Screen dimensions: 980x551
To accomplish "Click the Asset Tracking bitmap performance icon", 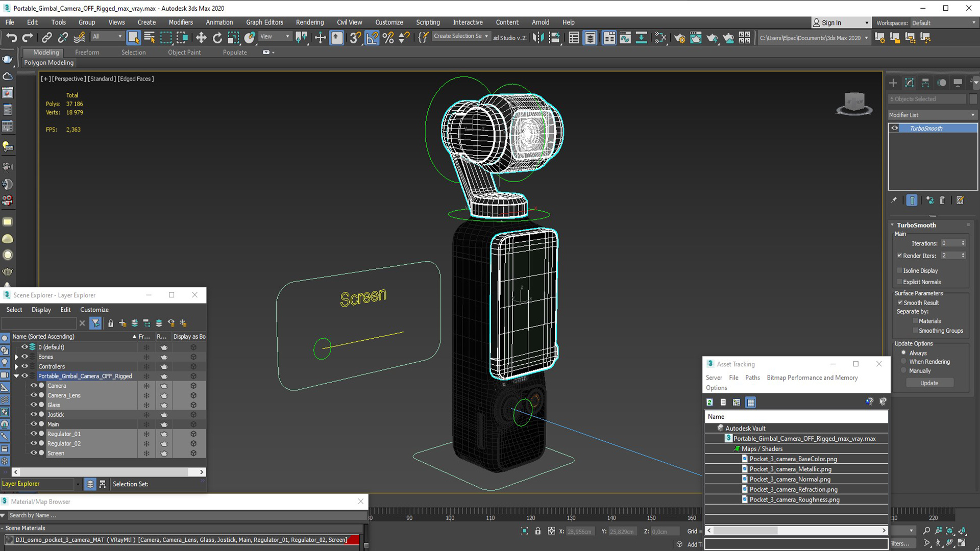I will click(x=737, y=402).
